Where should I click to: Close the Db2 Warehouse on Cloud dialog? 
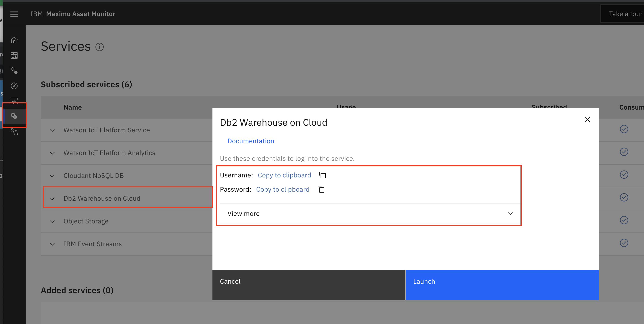tap(588, 120)
